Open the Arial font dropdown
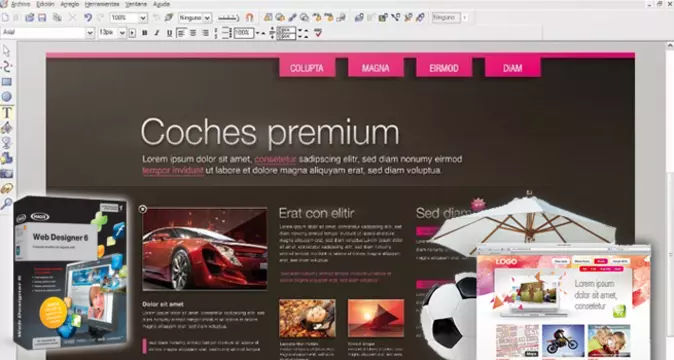 point(48,33)
